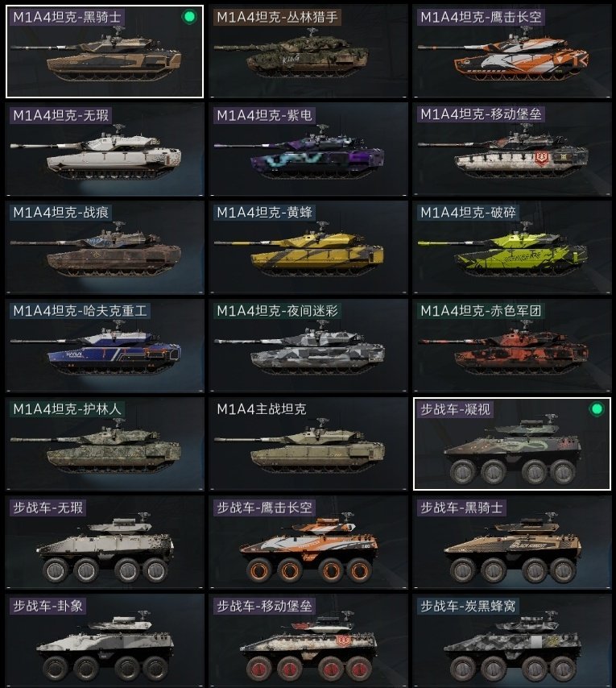
Task: Pick the yellow M1A4坦克-黄蜂 skin
Action: pos(308,247)
